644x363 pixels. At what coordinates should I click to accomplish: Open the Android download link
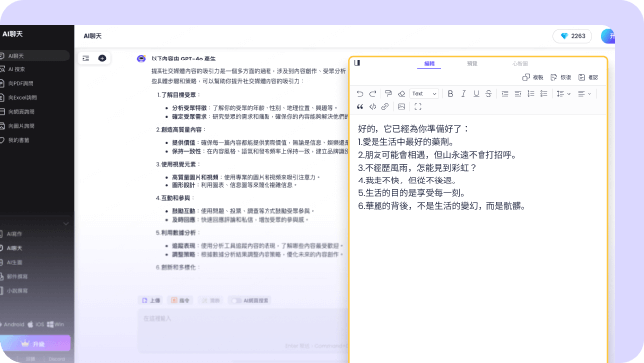(12, 324)
